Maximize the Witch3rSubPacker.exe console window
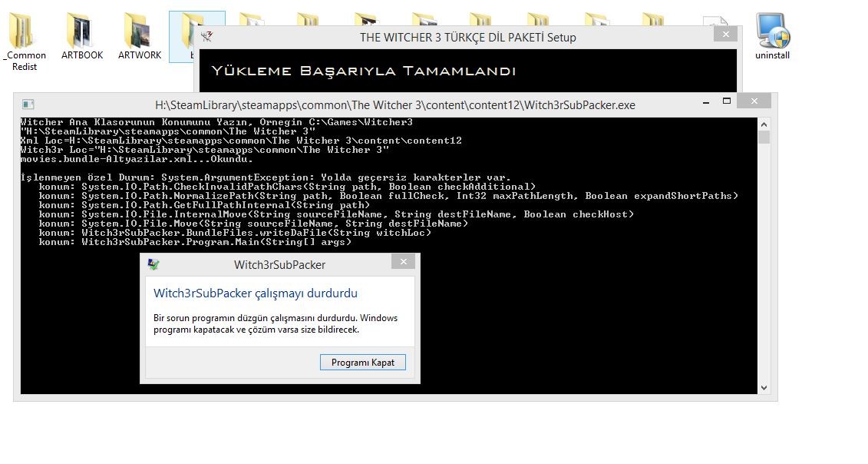Viewport: 868px width, 464px height. tap(727, 101)
